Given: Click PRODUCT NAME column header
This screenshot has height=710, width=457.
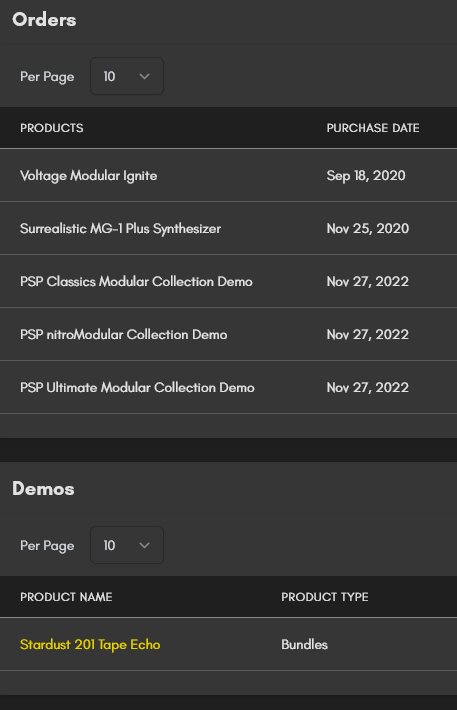Looking at the screenshot, I should (x=66, y=597).
